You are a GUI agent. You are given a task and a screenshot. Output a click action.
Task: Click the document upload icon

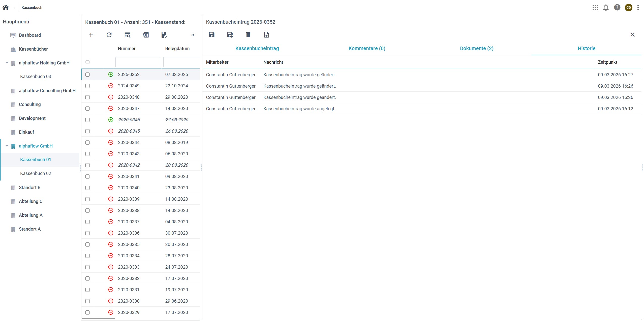coord(266,35)
